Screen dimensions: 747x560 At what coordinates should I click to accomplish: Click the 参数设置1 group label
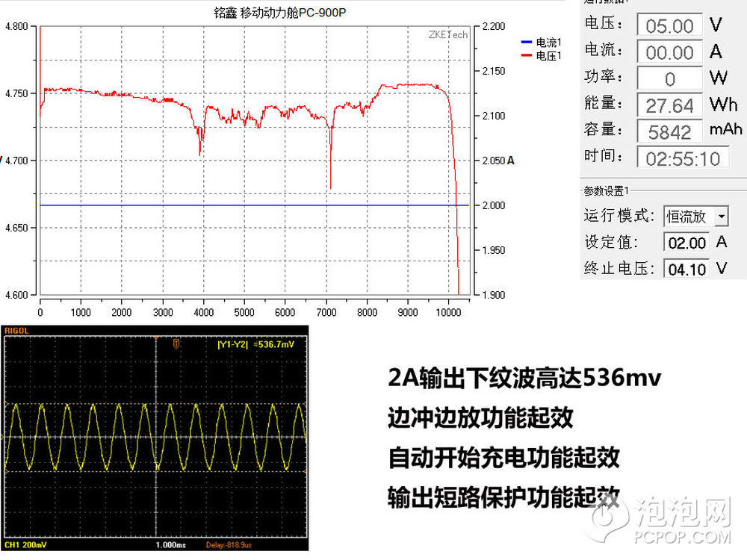(606, 191)
